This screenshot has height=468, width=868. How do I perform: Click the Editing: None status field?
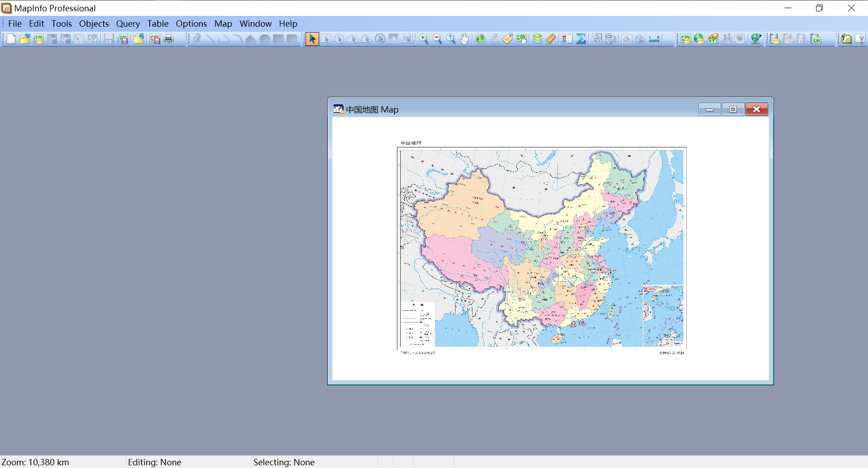coord(189,462)
